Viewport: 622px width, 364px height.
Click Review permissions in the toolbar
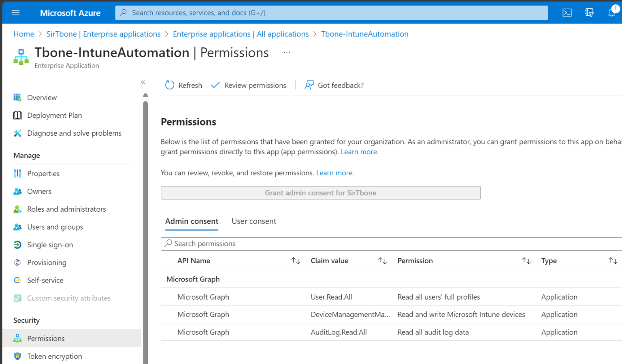[x=255, y=85]
